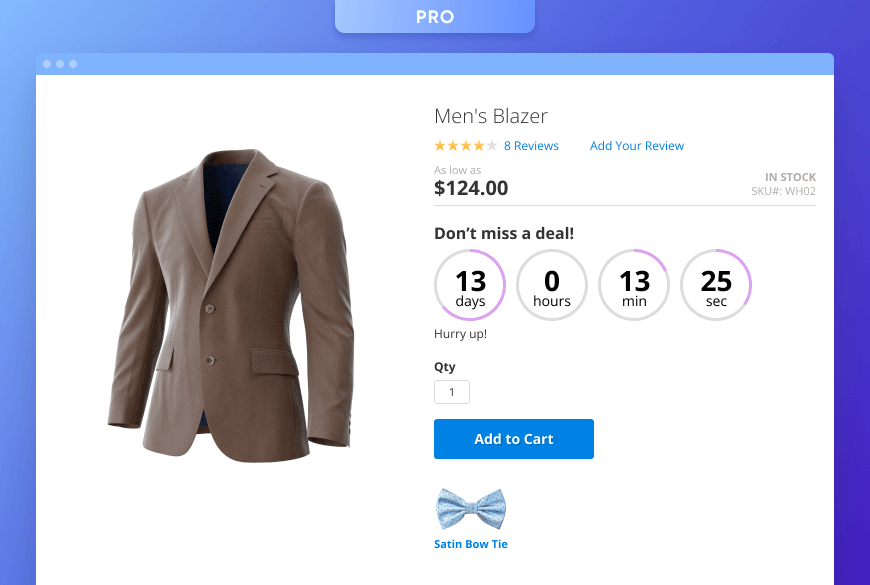Click the 0 hours countdown circle
This screenshot has width=870, height=585.
(x=552, y=284)
